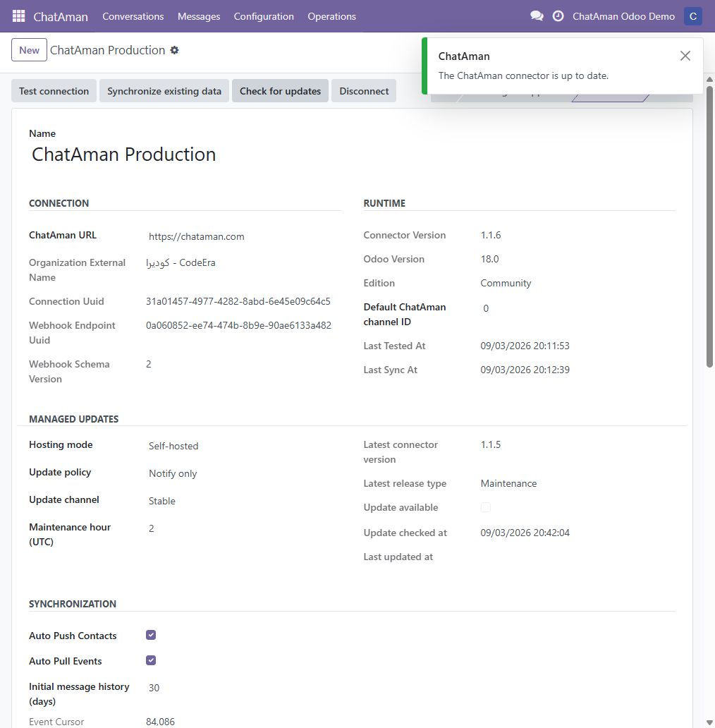Click Synchronize existing data button
This screenshot has width=715, height=728.
pos(164,91)
